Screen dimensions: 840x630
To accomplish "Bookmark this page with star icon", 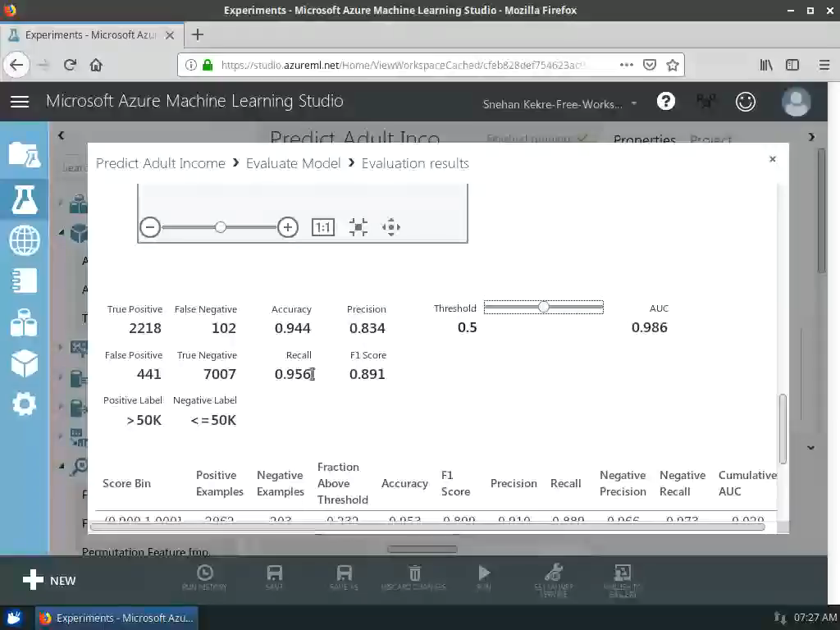I will click(673, 65).
